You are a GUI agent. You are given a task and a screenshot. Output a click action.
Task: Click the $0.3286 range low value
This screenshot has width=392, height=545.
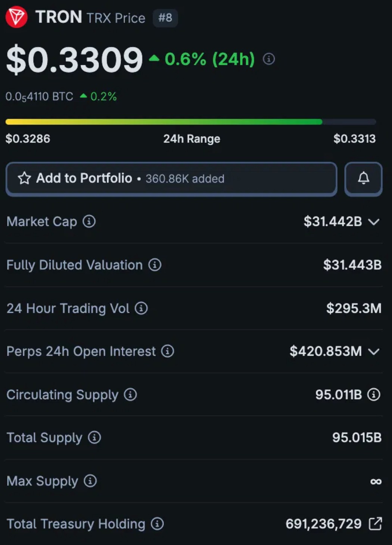tap(28, 138)
